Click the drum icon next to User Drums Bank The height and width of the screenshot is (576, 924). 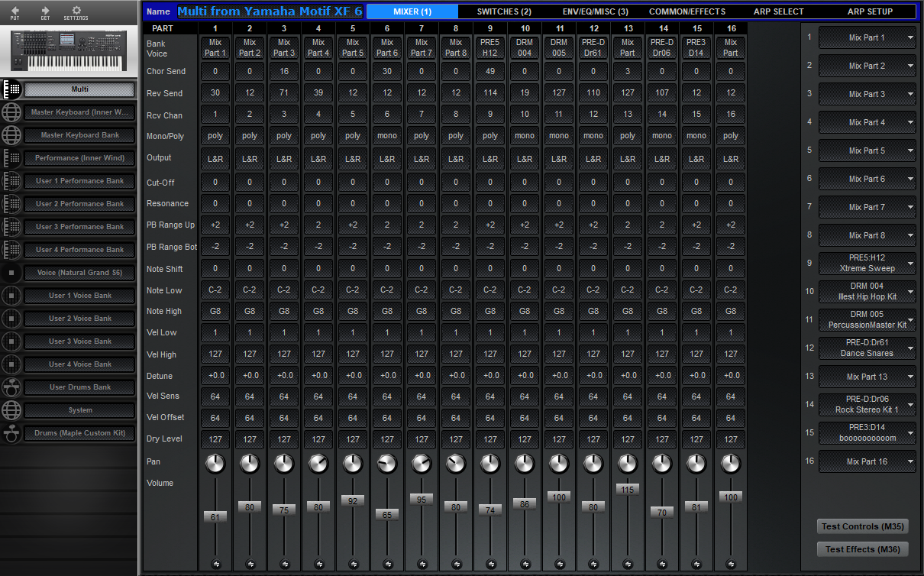click(x=11, y=387)
